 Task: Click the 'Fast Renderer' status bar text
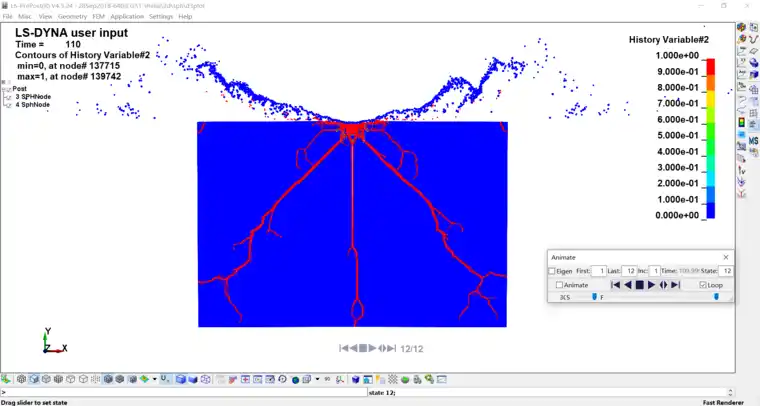723,403
